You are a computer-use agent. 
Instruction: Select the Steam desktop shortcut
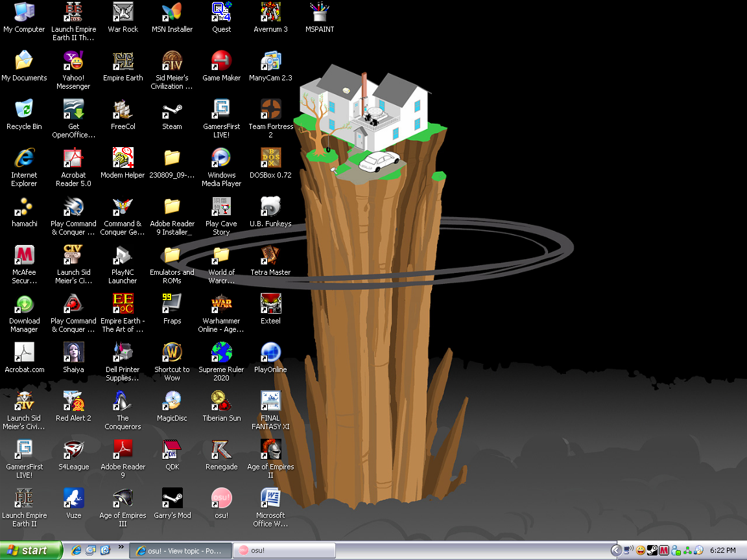[172, 115]
